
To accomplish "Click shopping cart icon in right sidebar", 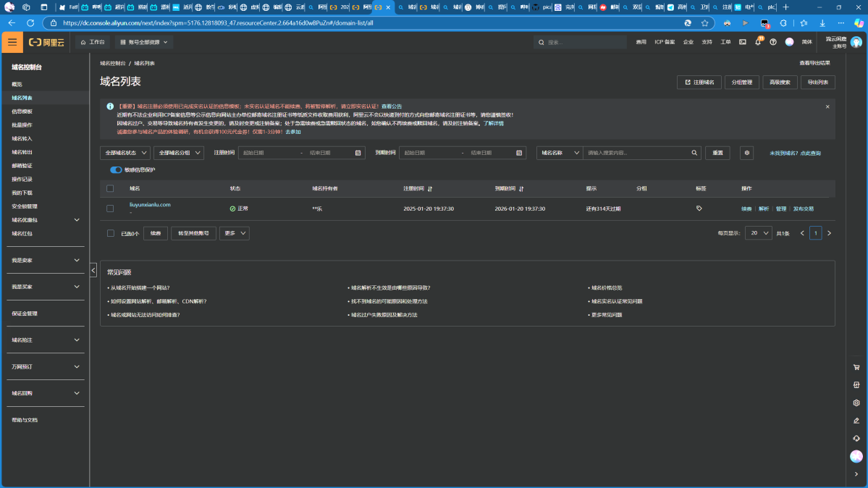I will pyautogui.click(x=856, y=367).
